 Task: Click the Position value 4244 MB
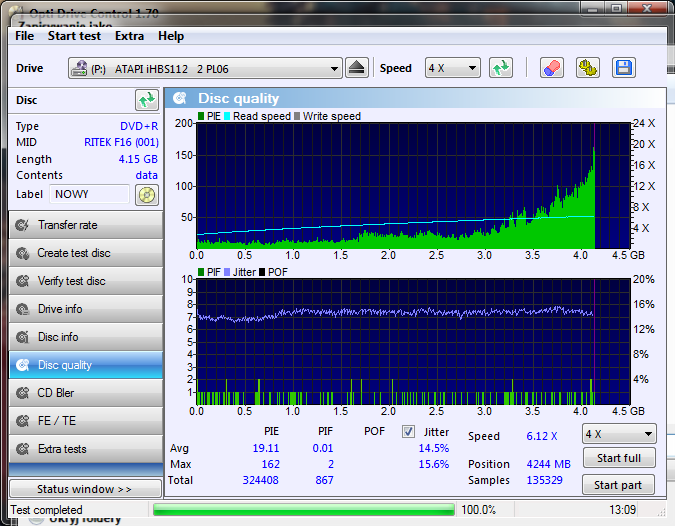(x=548, y=464)
